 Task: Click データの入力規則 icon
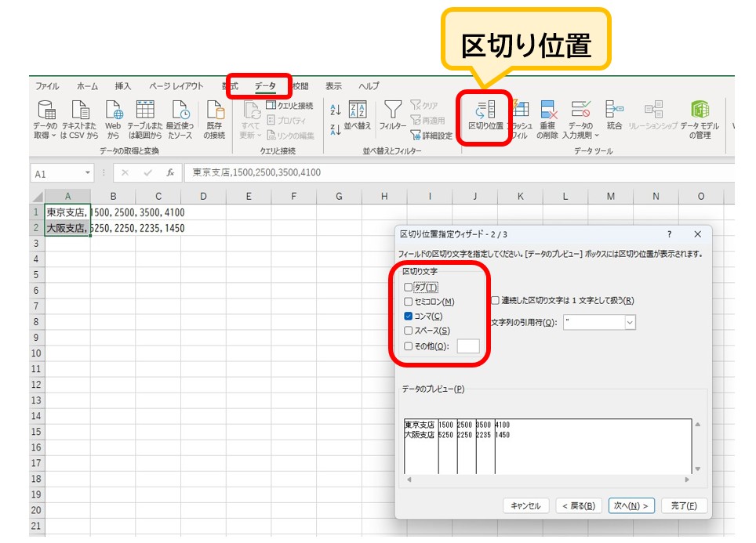(580, 109)
